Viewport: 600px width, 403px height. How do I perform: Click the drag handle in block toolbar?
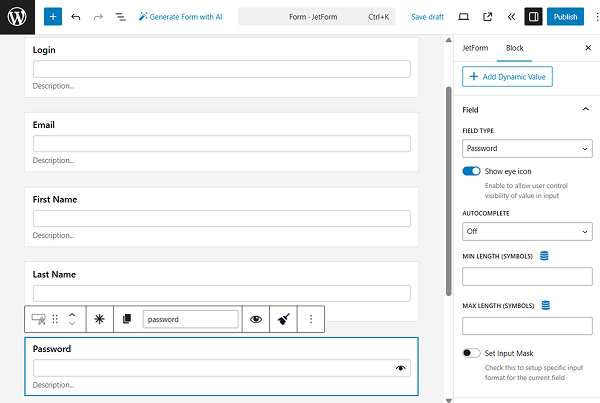coord(56,319)
